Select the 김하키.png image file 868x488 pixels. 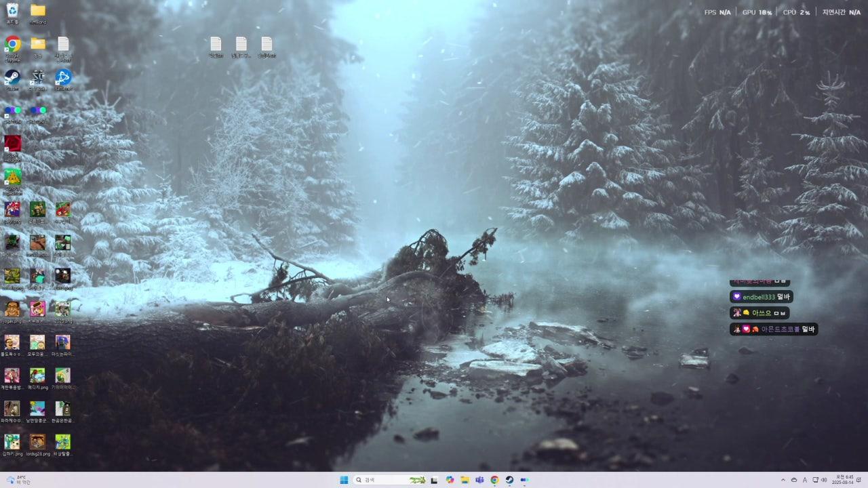(12, 445)
